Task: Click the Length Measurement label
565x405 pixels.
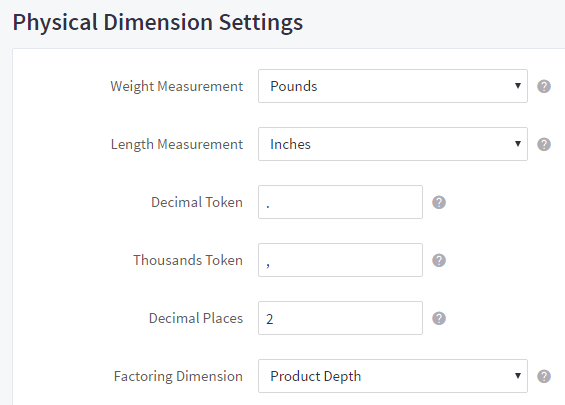Action: click(x=177, y=144)
